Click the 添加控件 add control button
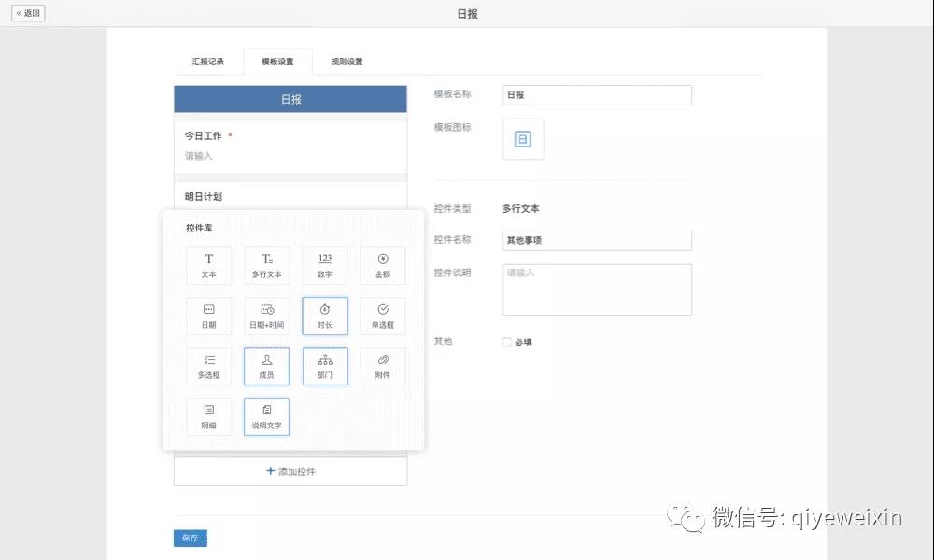Screen dimensions: 934x560 click(x=290, y=471)
